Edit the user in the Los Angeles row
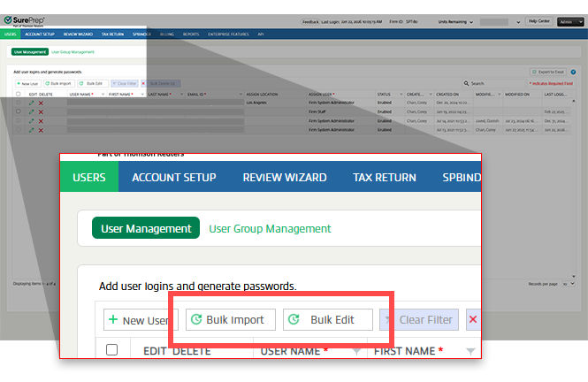The image size is (588, 382). [x=32, y=103]
